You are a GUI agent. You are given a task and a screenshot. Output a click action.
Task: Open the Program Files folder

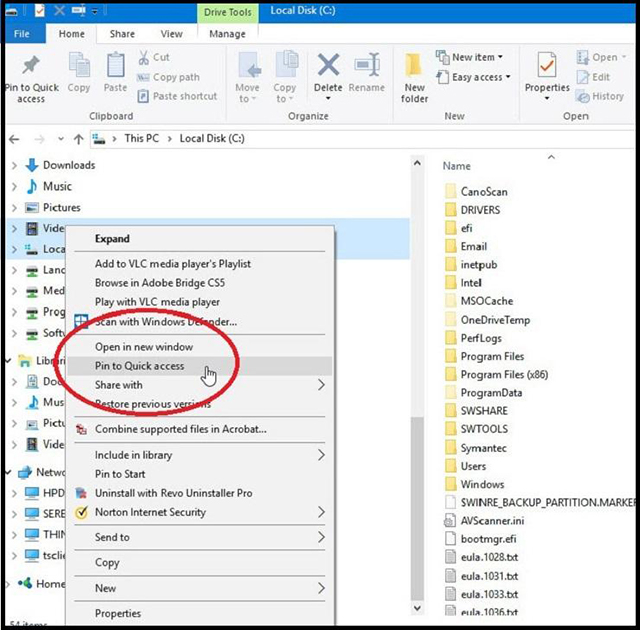point(491,357)
